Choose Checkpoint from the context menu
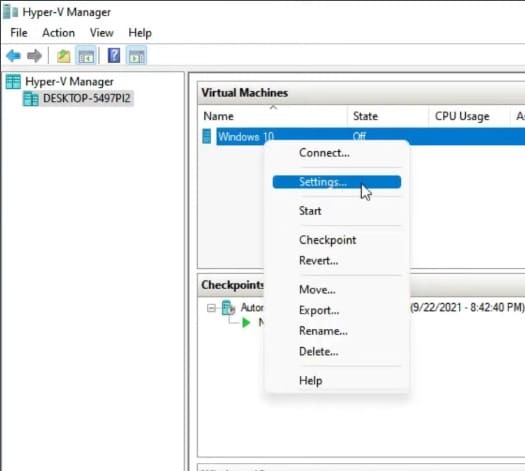Viewport: 525px width, 471px height. 337,240
